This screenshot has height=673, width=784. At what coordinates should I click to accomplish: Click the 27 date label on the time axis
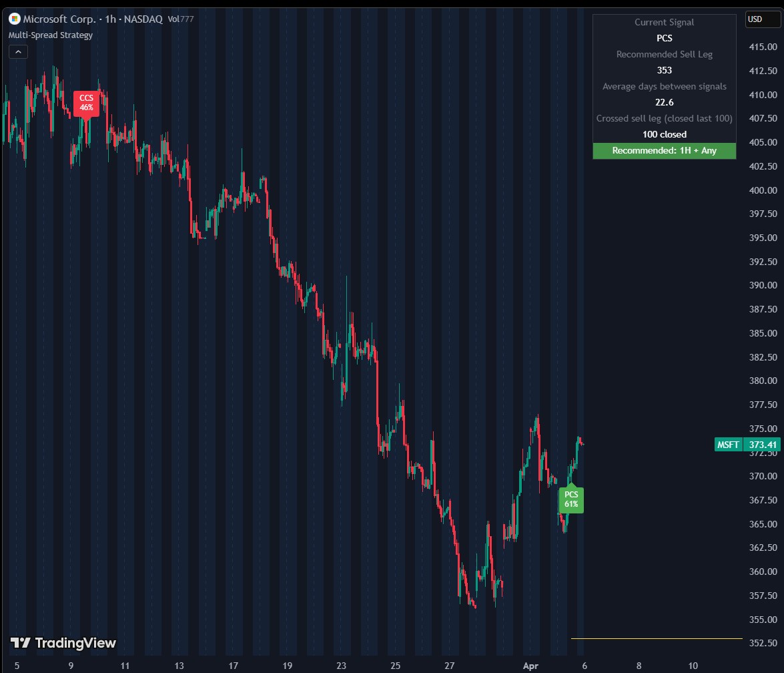tap(450, 666)
